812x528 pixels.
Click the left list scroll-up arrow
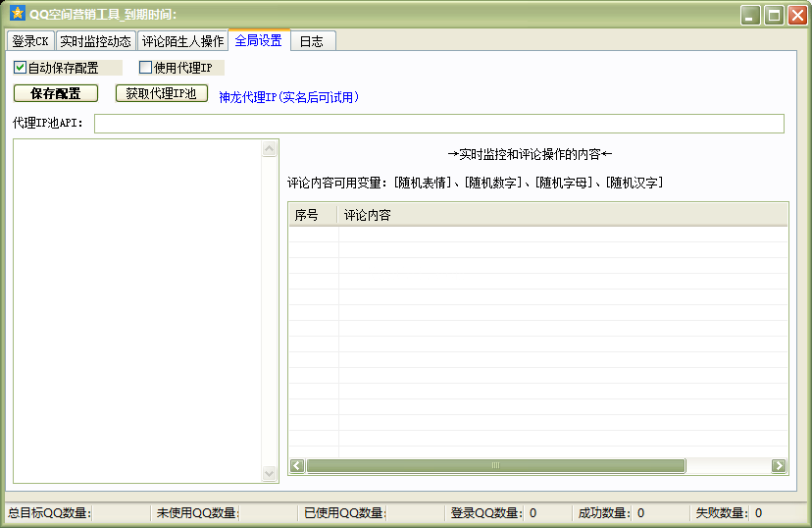tap(271, 149)
